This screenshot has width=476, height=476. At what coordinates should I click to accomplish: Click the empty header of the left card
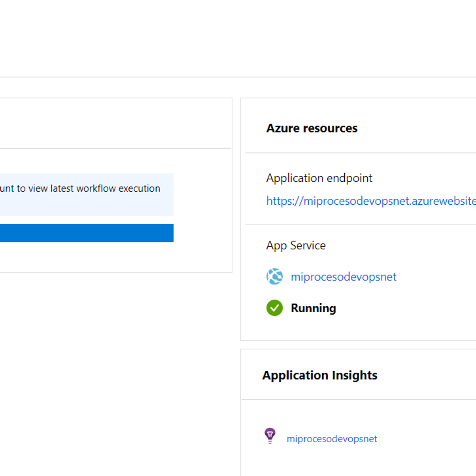[115, 123]
